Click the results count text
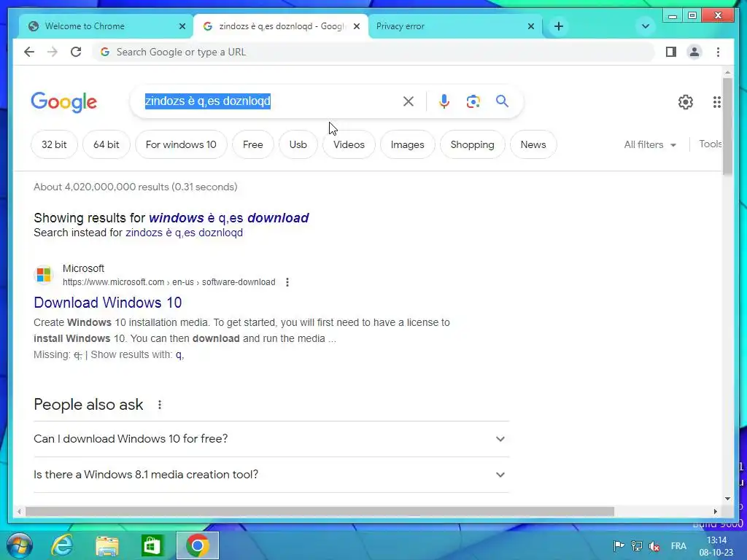 pyautogui.click(x=135, y=187)
